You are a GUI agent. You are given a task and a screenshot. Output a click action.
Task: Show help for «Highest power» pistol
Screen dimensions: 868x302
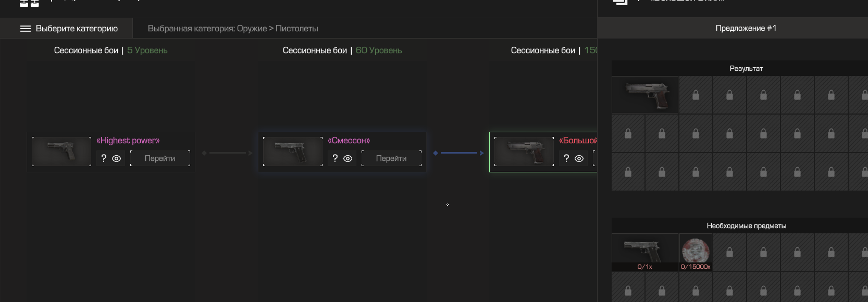click(104, 158)
